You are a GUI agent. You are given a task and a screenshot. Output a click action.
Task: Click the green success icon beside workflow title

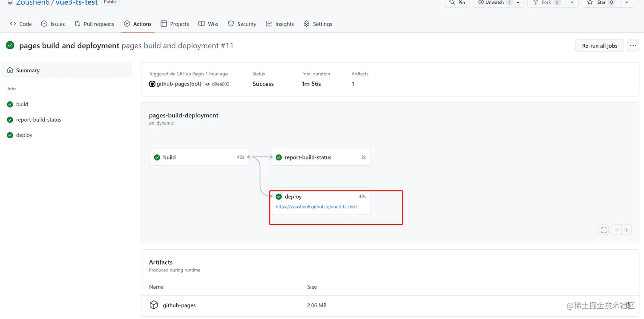(x=10, y=45)
